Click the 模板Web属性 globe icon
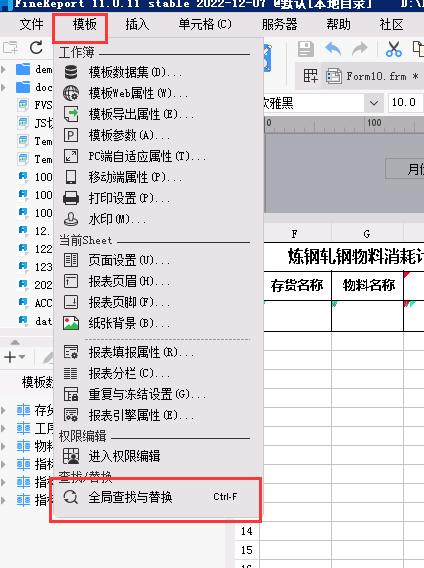Screen dimensions: 424x568 coord(71,93)
